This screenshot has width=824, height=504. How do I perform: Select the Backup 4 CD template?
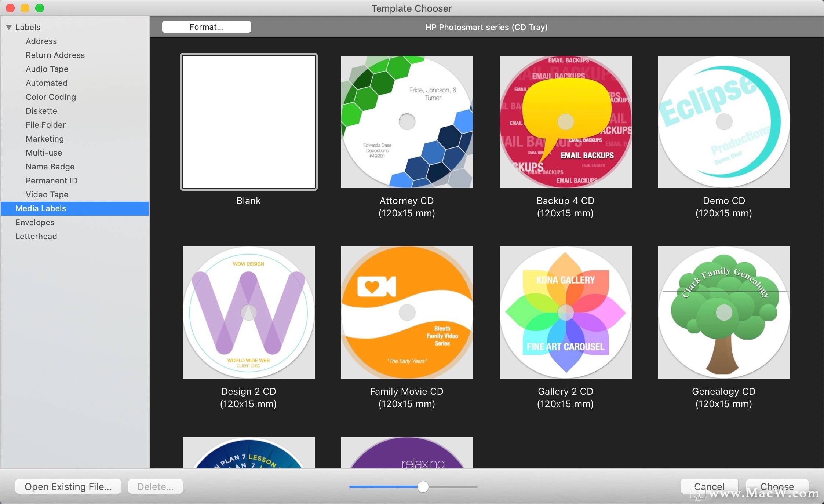[566, 122]
